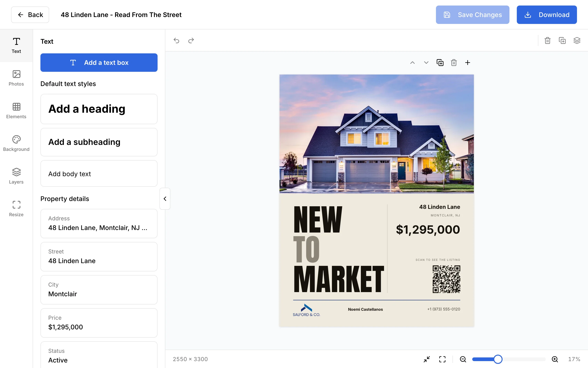
Task: Insert the Street '48 Linden Lane' card
Action: click(99, 256)
